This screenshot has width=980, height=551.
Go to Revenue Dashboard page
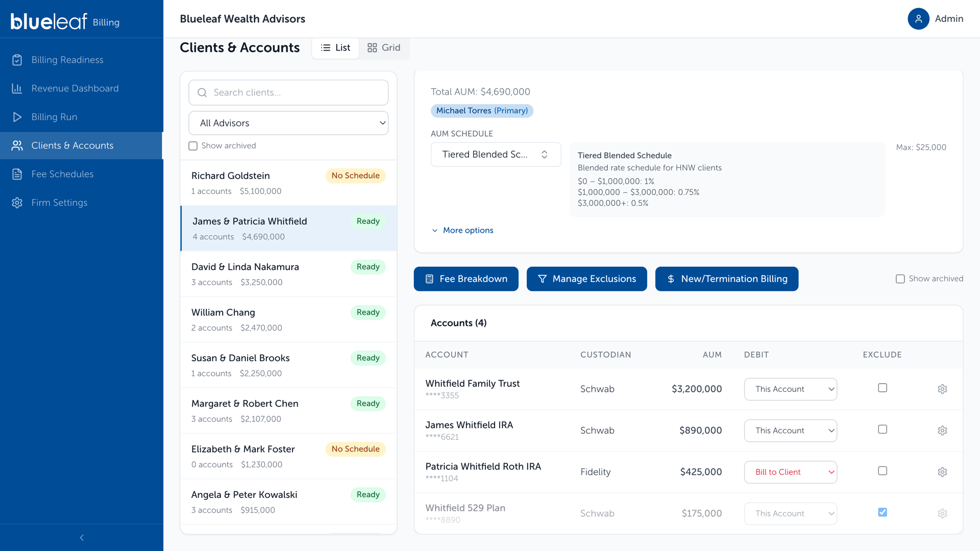82,88
